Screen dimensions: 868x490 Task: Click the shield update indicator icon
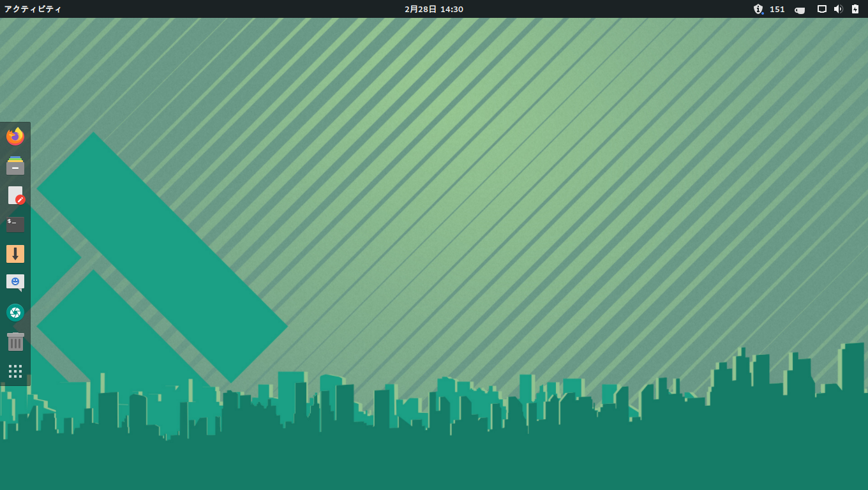pos(758,9)
